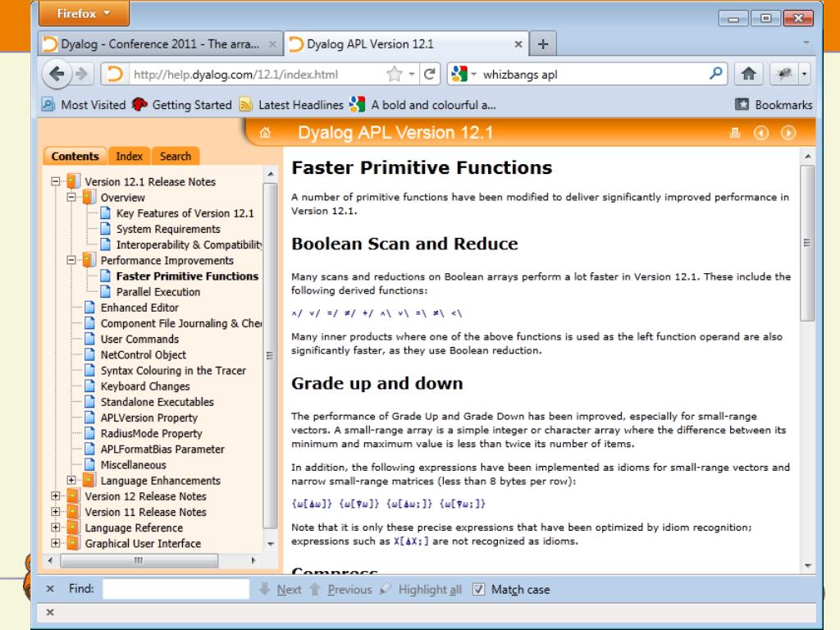Screen dimensions: 840x630
Task: Close the Find bar with its X
Action: [50, 589]
